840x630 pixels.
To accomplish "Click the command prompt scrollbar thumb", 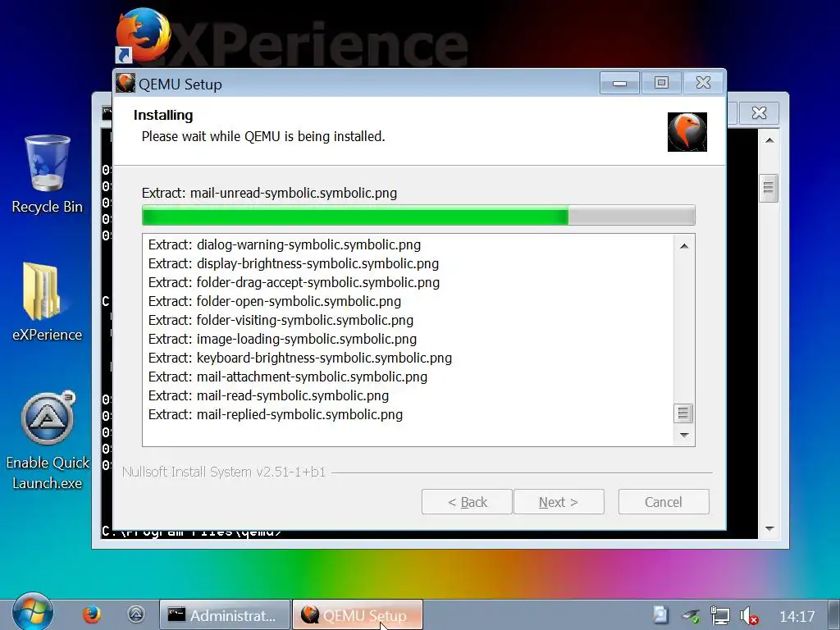I will tap(769, 188).
